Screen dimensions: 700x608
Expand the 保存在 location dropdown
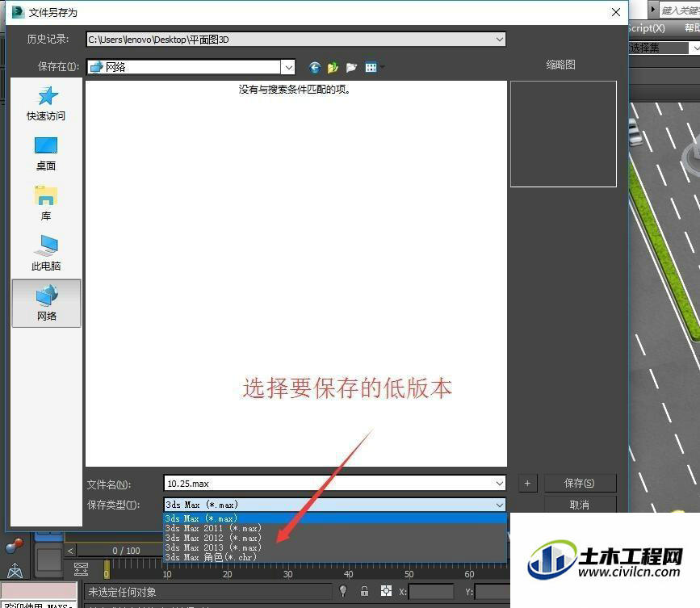click(x=289, y=67)
